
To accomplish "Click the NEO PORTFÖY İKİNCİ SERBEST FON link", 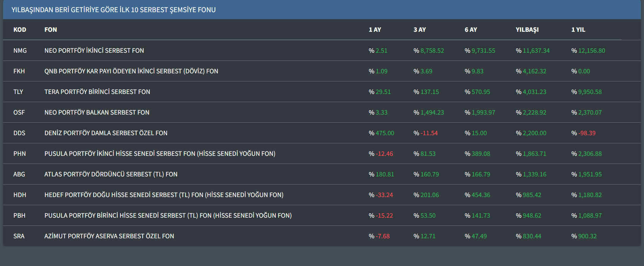I will tap(94, 51).
